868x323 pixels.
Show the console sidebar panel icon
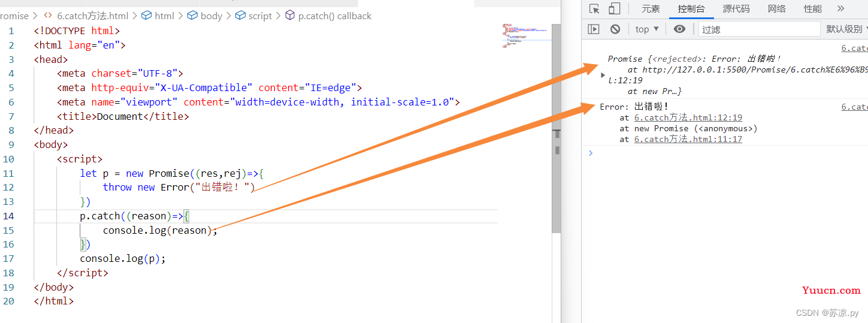coord(594,29)
